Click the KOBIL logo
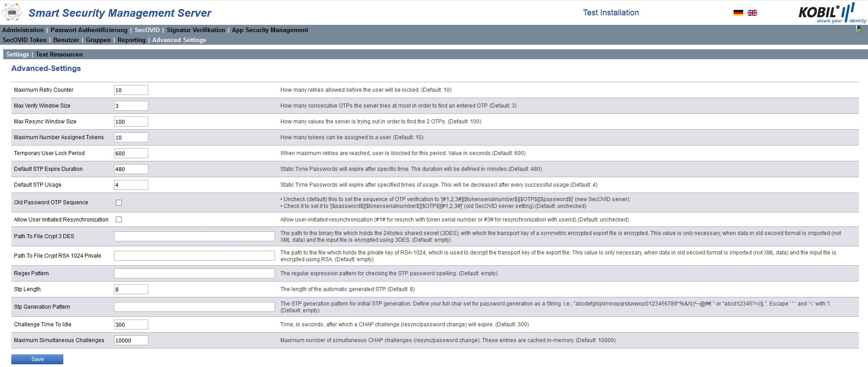The height and width of the screenshot is (367, 868). 832,13
